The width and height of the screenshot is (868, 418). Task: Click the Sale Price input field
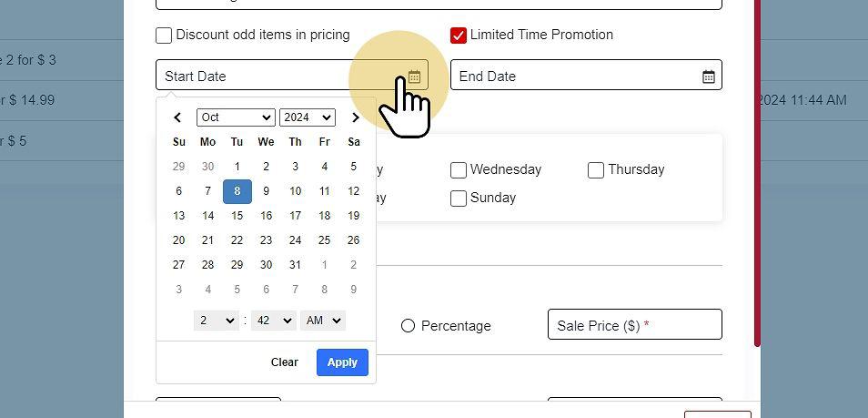[x=634, y=325]
